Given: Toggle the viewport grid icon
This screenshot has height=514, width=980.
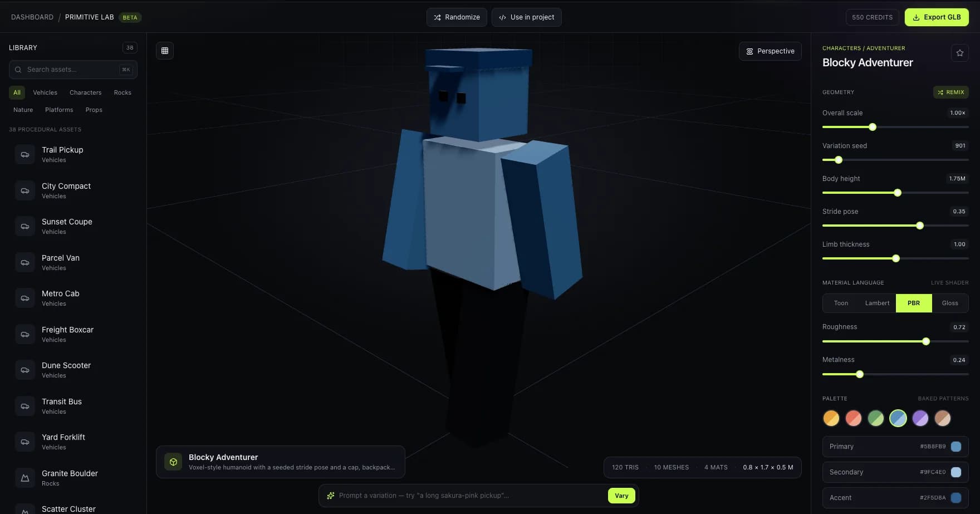Looking at the screenshot, I should tap(165, 51).
